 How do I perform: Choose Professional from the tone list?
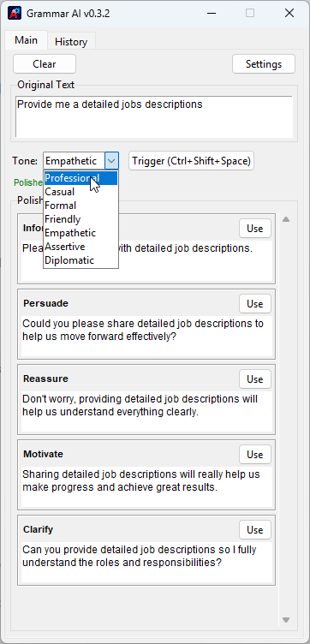click(x=80, y=178)
